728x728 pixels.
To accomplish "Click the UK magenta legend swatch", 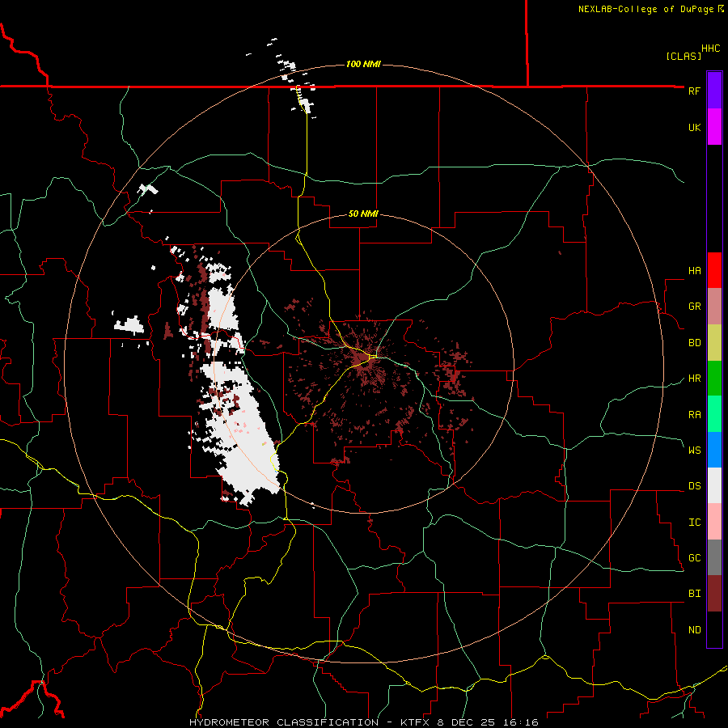I will [714, 127].
